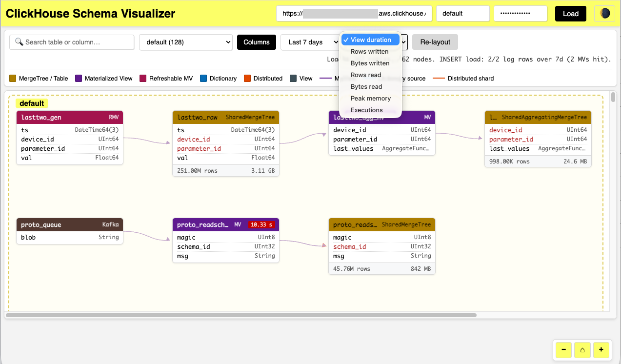Click the 998.00K rows stat

[x=509, y=161]
